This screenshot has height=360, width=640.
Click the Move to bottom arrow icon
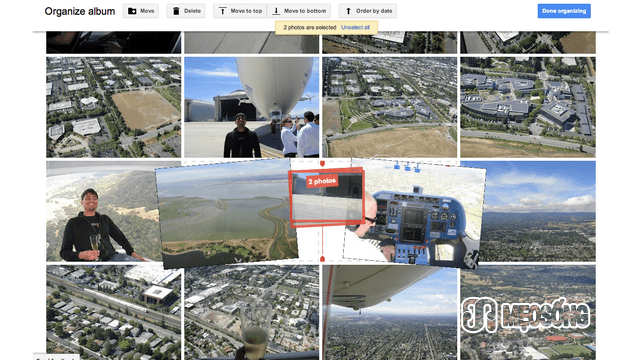(x=276, y=11)
